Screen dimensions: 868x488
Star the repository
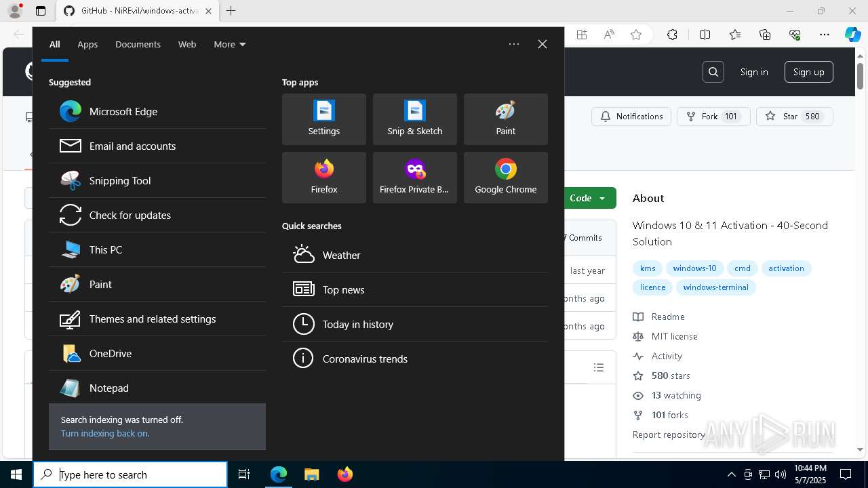click(x=794, y=117)
